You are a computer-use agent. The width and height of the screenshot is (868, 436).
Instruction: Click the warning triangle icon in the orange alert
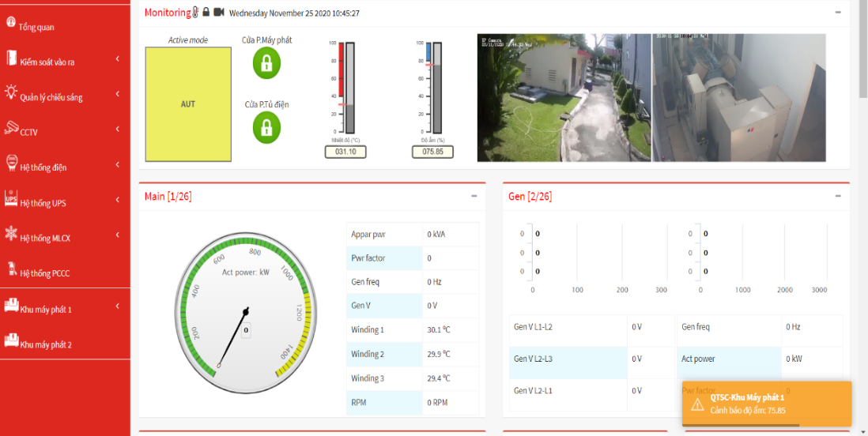click(697, 404)
